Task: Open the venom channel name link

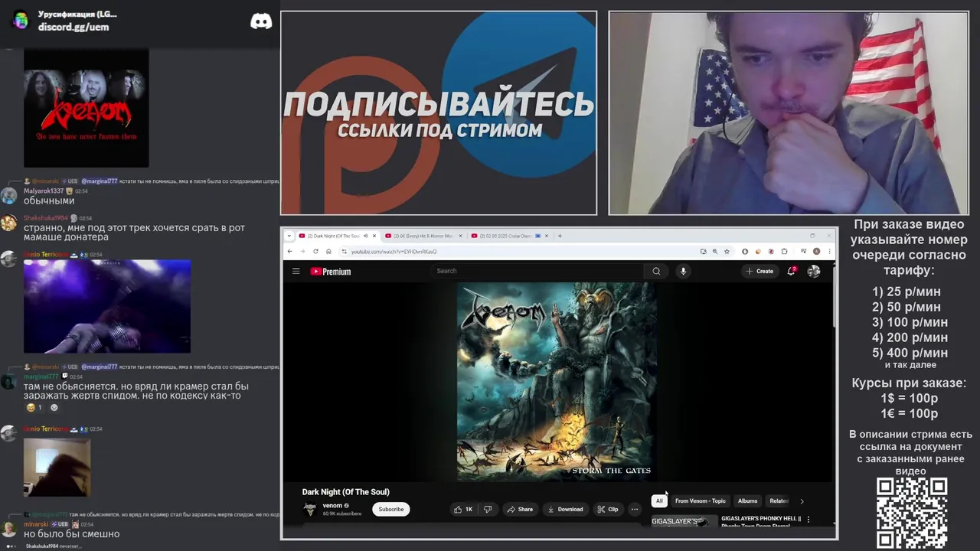Action: coord(332,506)
